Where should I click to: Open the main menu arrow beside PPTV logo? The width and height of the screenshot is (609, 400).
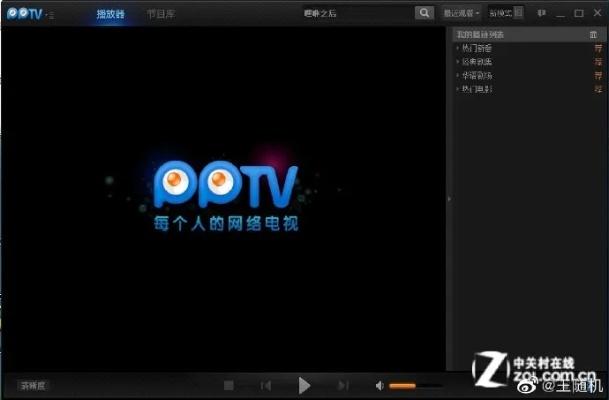point(51,15)
